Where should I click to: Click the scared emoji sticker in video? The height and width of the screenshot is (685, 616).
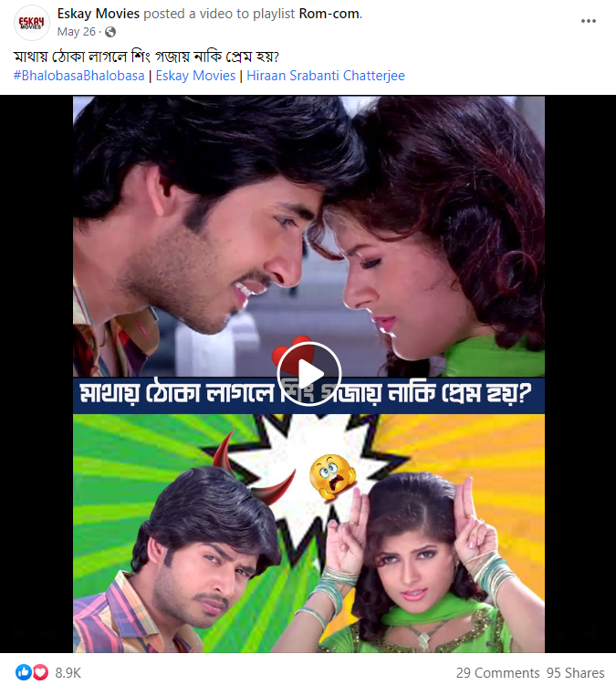coord(332,477)
